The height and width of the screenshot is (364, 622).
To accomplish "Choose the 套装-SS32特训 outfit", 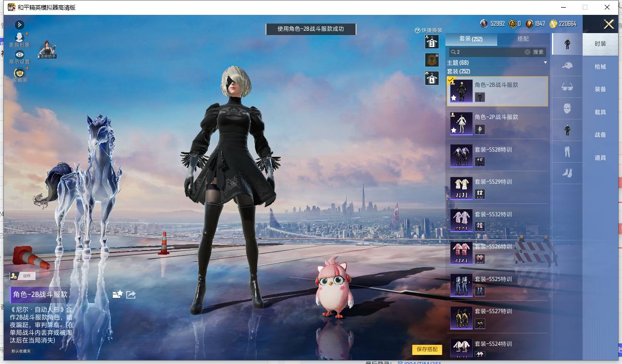I will [497, 221].
